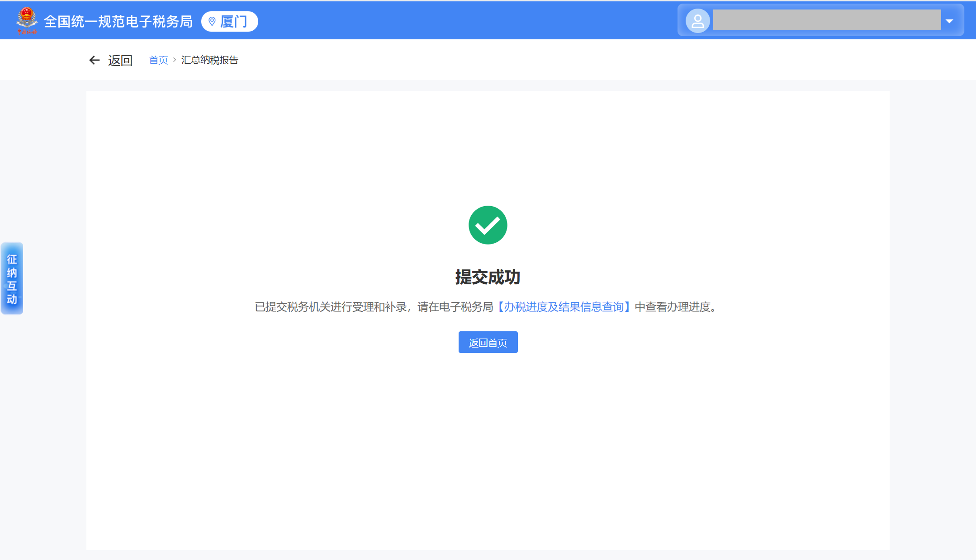The height and width of the screenshot is (560, 976).
Task: Click the 中查看办理进度 trailing text
Action: 672,307
